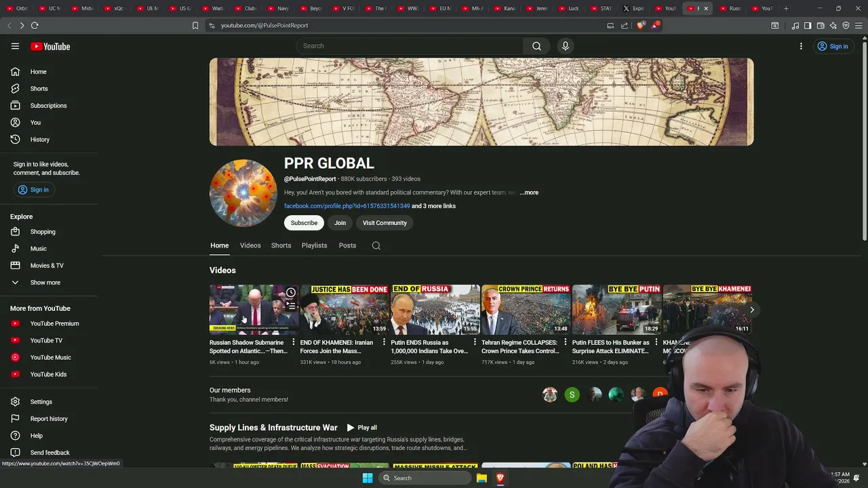Click the Brave Shields lion icon
Image resolution: width=868 pixels, height=488 pixels.
(x=641, y=25)
